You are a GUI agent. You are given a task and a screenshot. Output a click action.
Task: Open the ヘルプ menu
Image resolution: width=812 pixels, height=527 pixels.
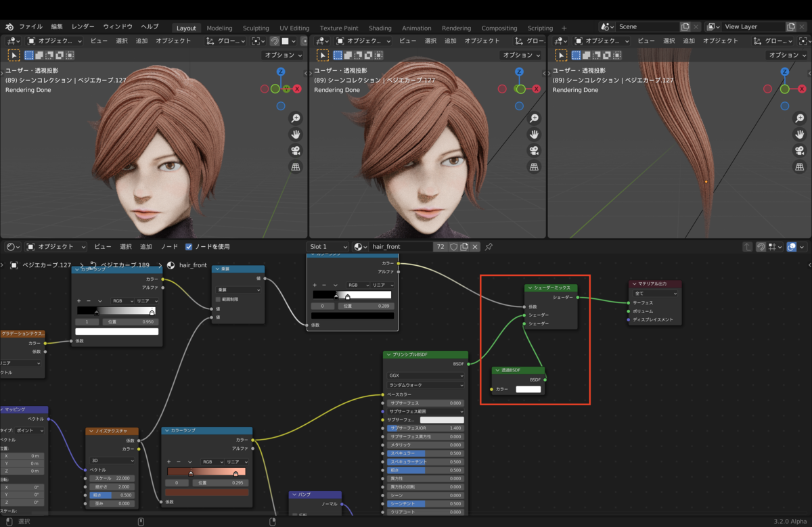[x=150, y=27]
